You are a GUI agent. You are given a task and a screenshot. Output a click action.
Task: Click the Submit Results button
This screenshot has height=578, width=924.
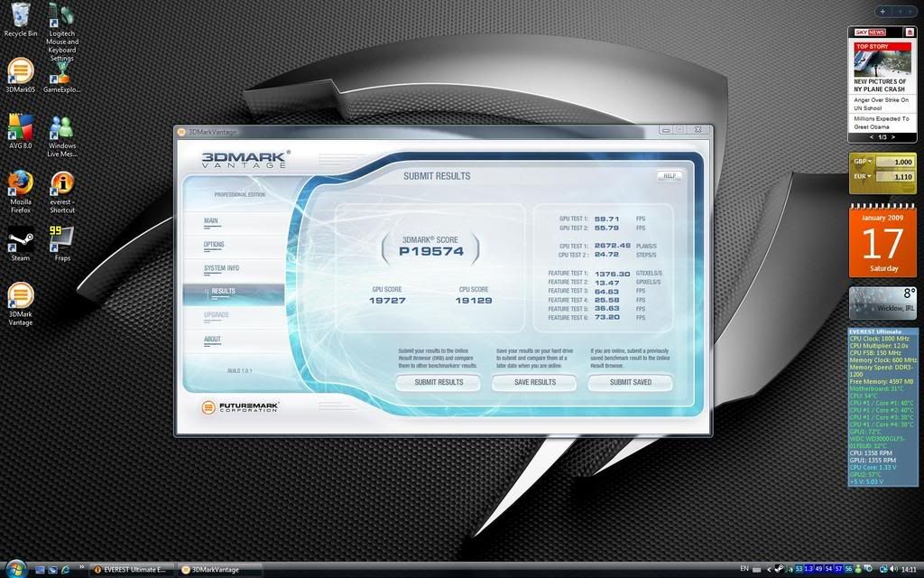point(439,382)
